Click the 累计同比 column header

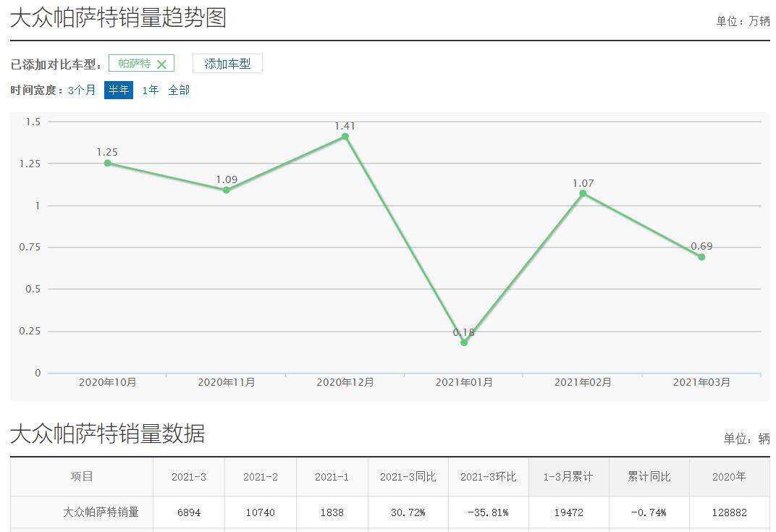point(649,476)
